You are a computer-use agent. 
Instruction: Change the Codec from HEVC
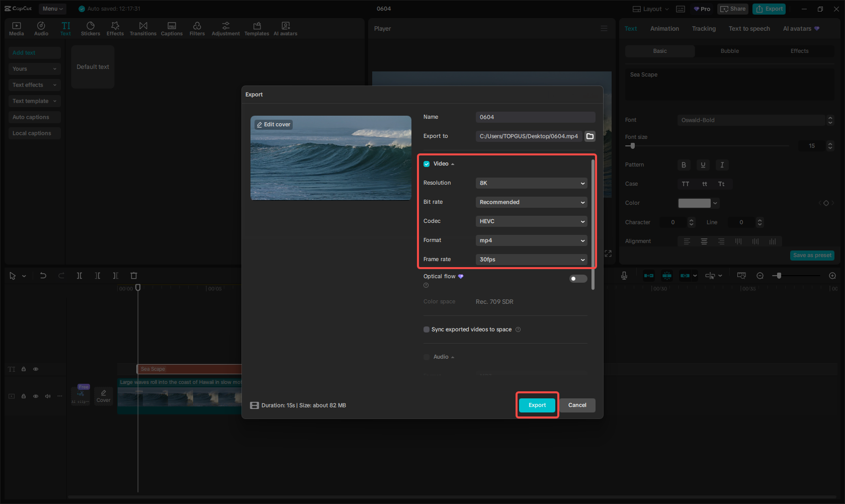coord(531,221)
